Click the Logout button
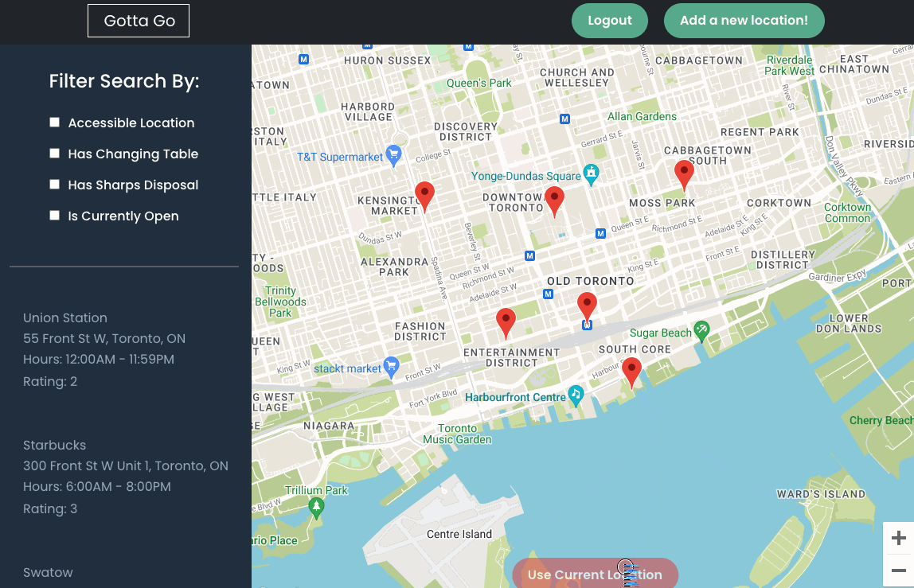 click(610, 21)
